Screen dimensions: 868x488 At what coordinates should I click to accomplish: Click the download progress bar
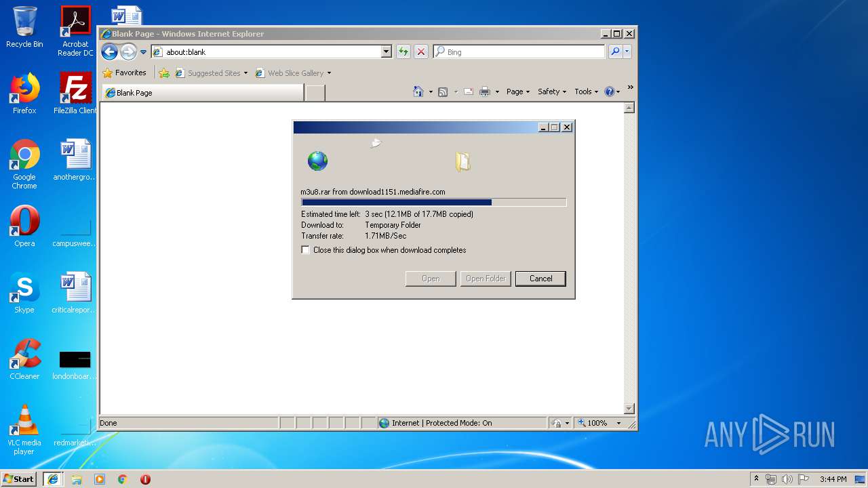click(433, 202)
